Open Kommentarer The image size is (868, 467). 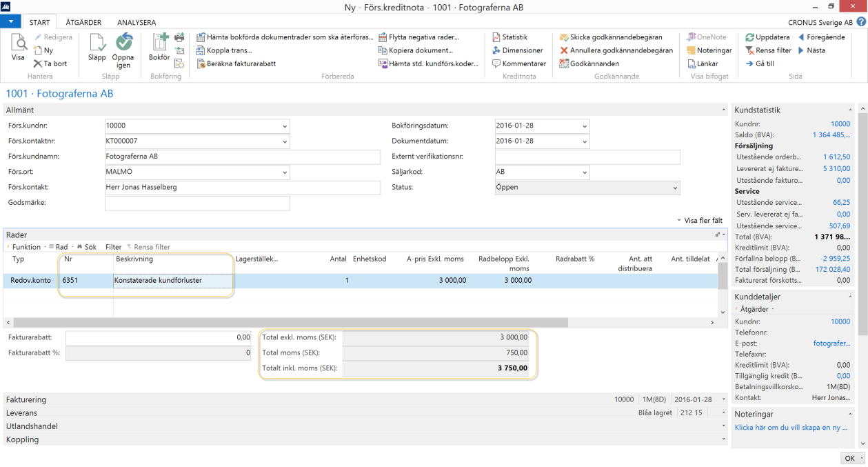pos(518,63)
